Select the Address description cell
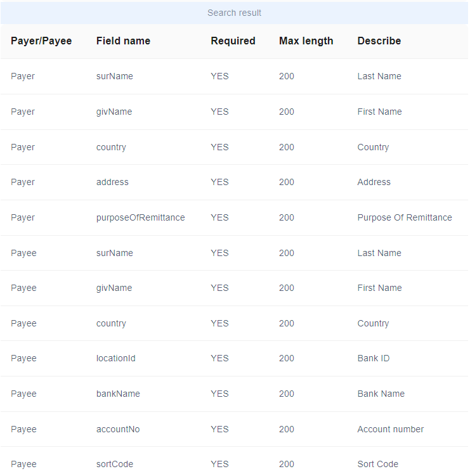Screen dimensions: 470x476 [x=374, y=182]
